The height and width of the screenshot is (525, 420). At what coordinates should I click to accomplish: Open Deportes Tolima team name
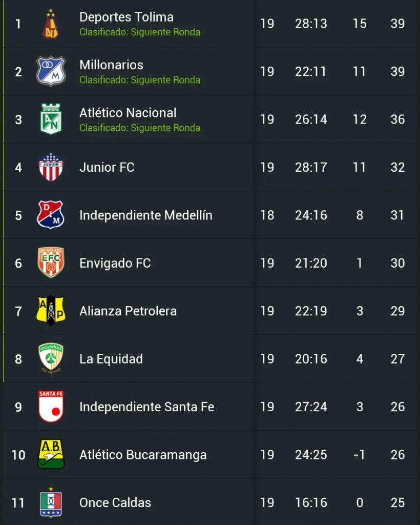[x=127, y=17]
